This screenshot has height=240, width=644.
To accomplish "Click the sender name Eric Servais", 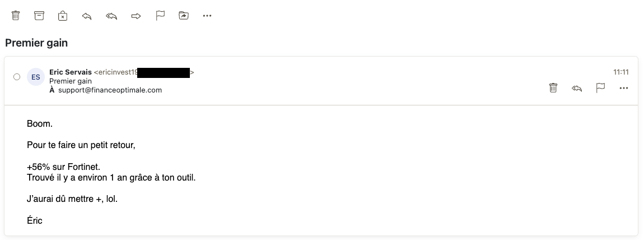I will point(70,72).
